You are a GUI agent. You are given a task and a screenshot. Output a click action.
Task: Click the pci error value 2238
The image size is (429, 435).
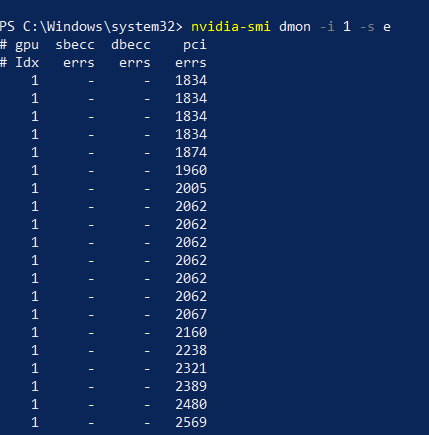(191, 351)
